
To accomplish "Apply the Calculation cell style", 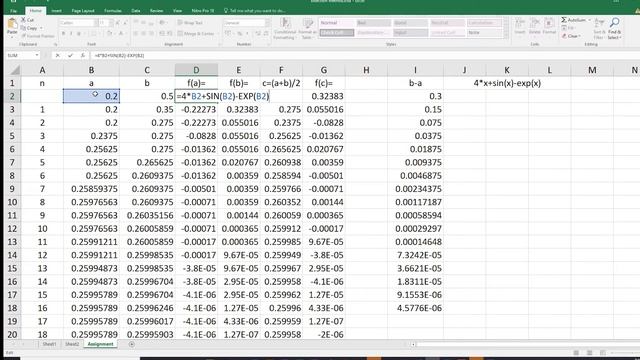I will tap(484, 23).
